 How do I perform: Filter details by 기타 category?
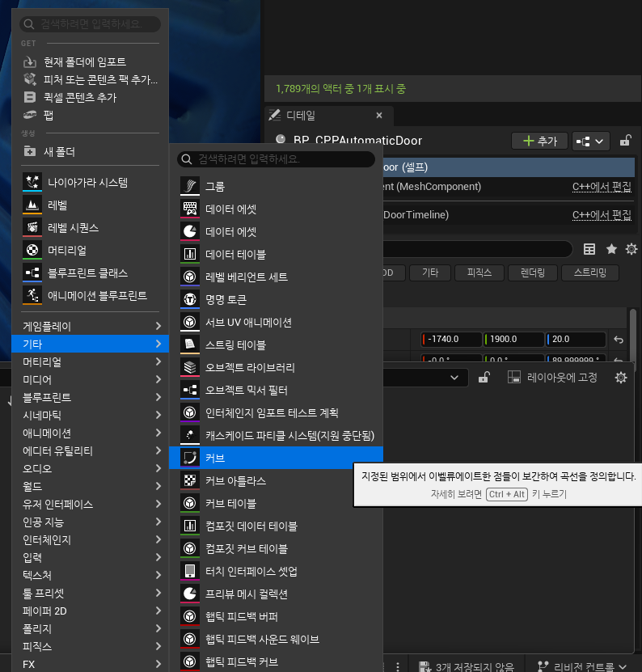[x=430, y=273]
